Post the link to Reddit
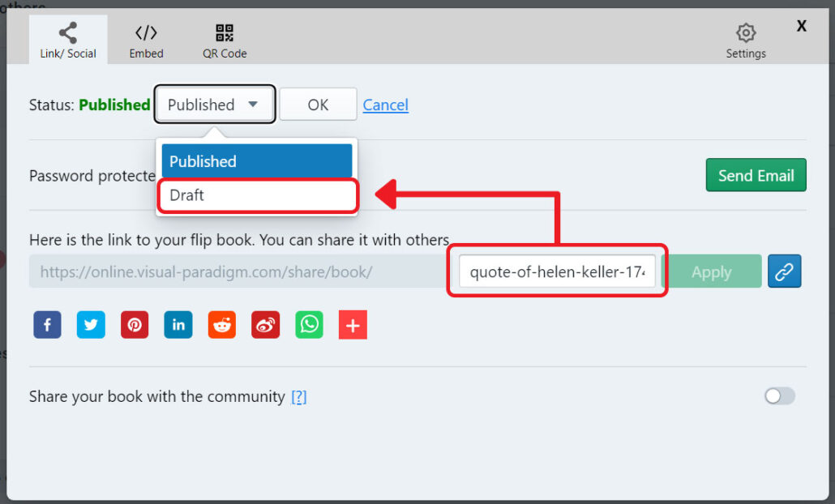The width and height of the screenshot is (835, 504). (222, 325)
